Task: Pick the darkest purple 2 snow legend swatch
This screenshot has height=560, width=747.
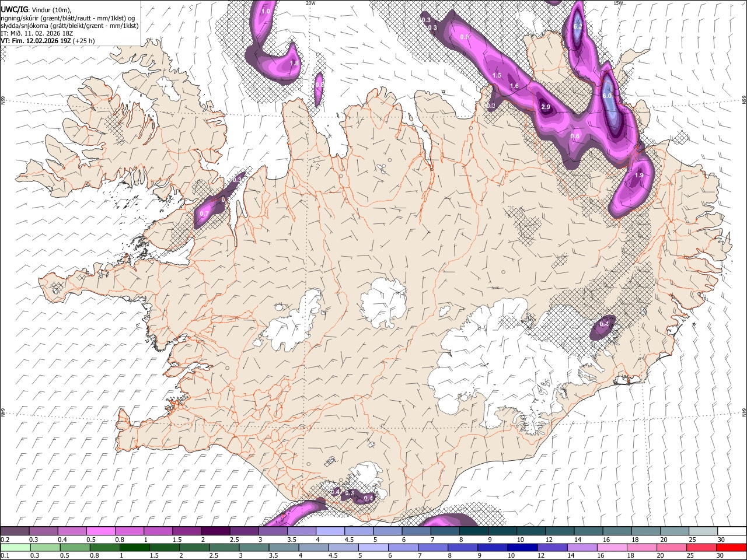Action: coord(215,531)
